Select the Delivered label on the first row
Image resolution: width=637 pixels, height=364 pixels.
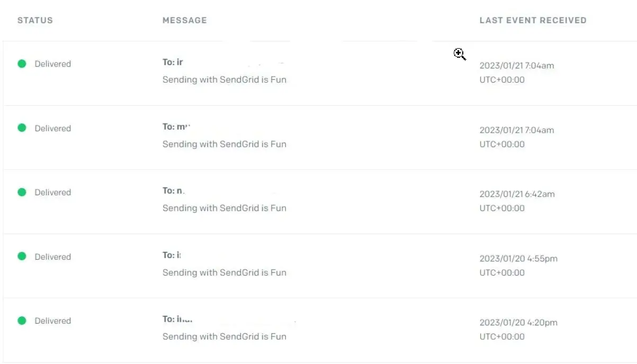[x=52, y=63]
